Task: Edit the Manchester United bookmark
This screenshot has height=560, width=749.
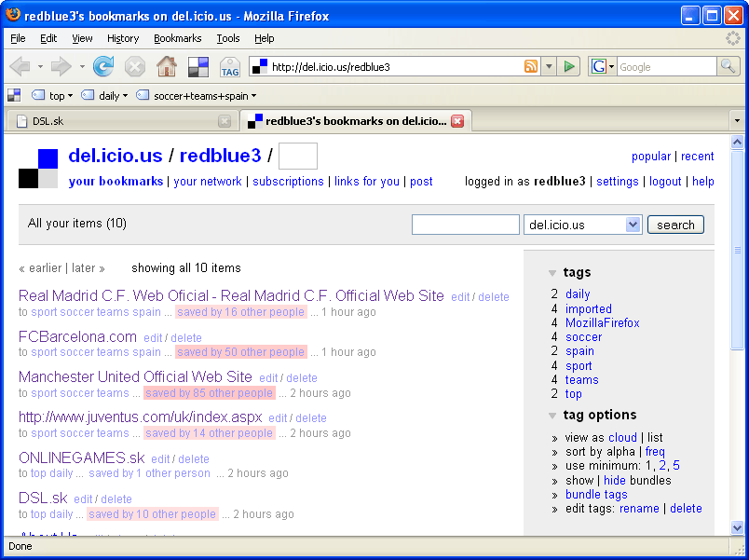Action: click(268, 378)
